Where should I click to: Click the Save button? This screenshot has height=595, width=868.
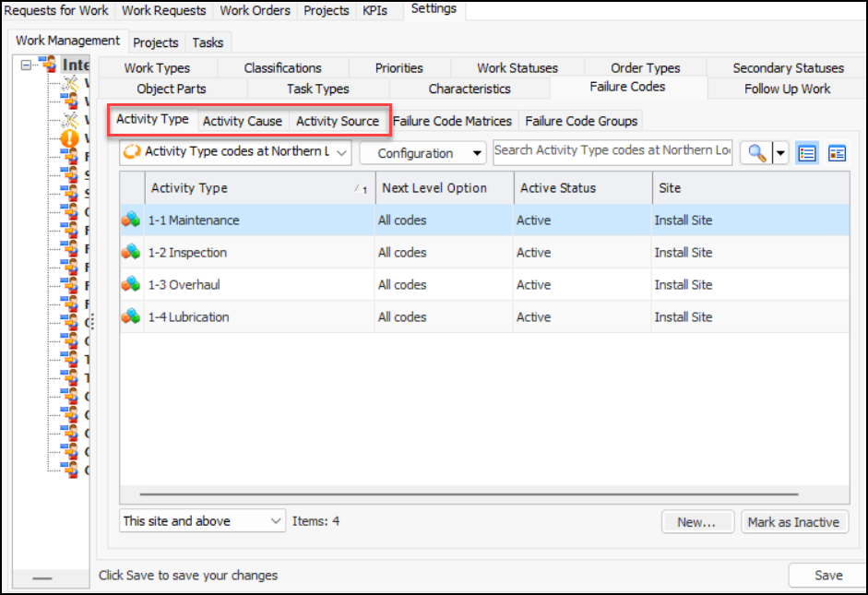click(x=828, y=575)
